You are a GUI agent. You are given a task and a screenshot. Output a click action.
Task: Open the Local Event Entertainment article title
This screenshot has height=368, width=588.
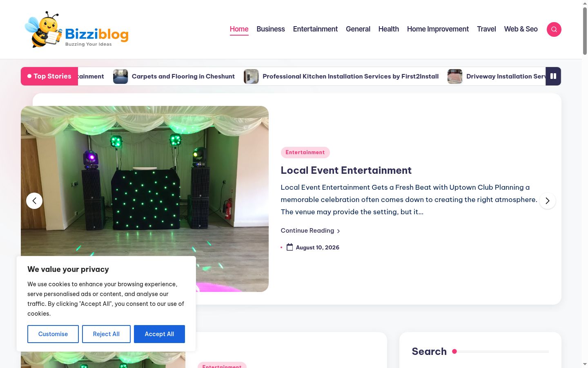[x=346, y=171]
